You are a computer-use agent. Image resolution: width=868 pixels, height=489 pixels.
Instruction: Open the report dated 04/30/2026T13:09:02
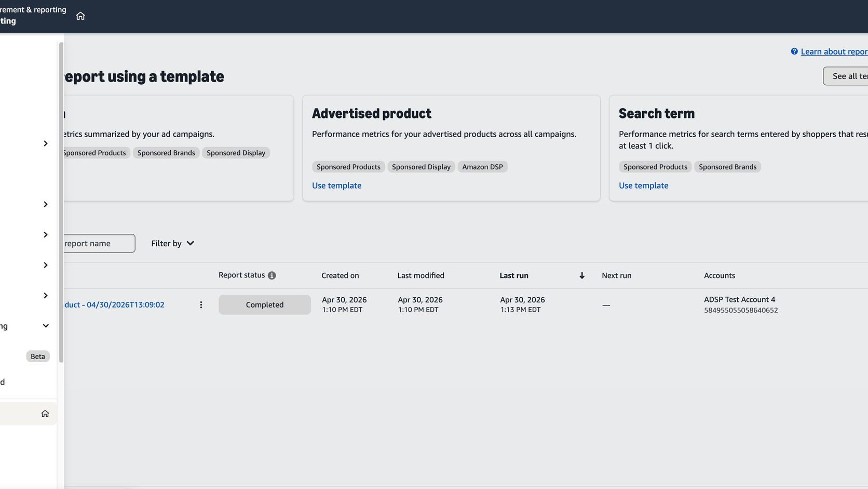point(113,305)
